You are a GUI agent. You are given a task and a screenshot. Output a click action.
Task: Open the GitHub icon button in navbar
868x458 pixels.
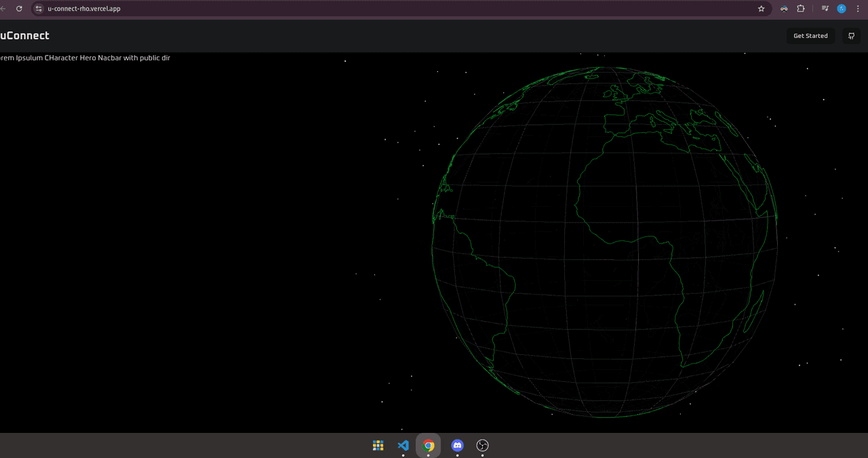pos(851,36)
